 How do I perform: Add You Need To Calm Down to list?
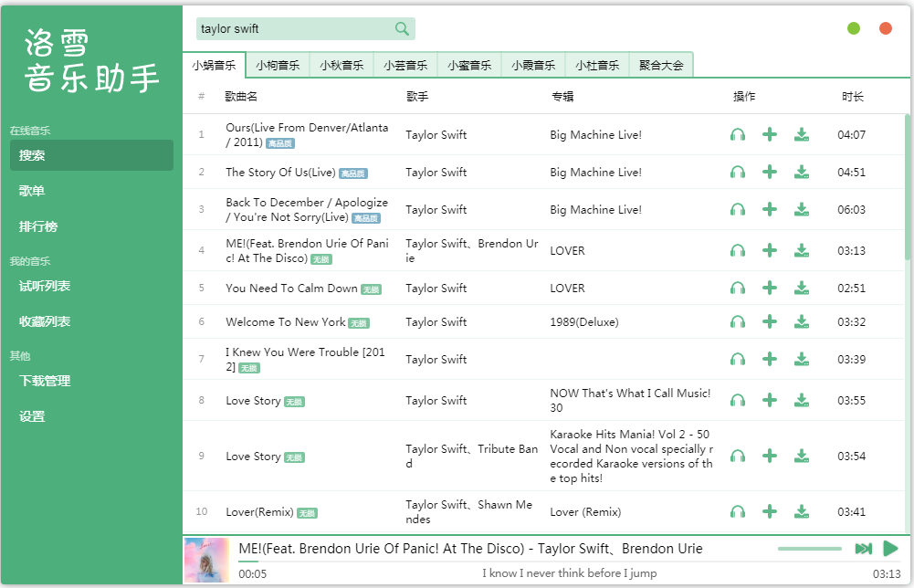[x=770, y=288]
